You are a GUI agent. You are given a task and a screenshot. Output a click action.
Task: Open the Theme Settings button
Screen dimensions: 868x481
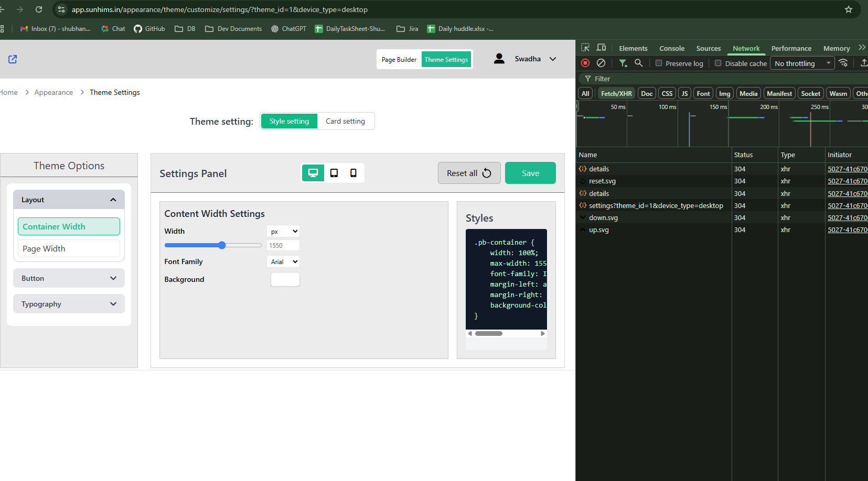446,59
